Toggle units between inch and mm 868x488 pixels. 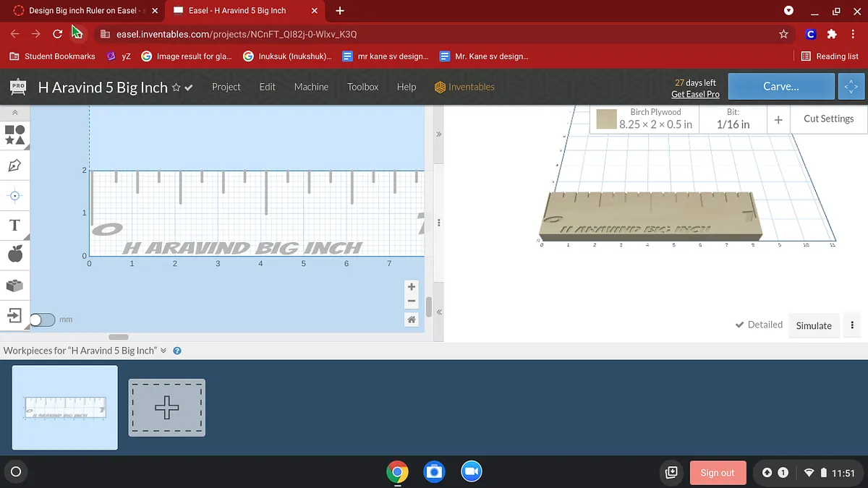tap(42, 320)
